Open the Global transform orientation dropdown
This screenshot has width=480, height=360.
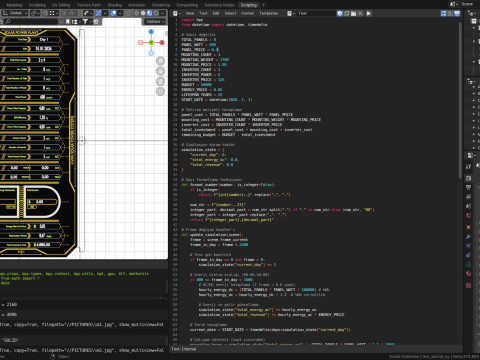(15, 13)
